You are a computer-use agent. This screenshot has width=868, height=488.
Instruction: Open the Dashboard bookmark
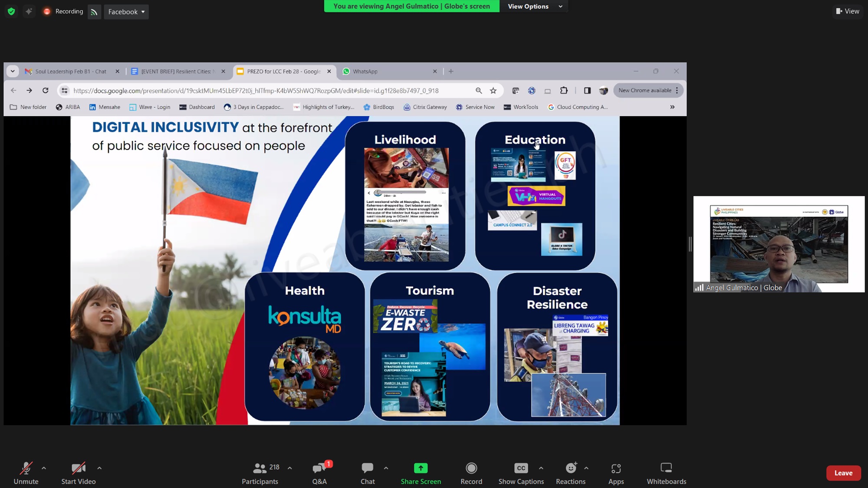[x=197, y=107]
